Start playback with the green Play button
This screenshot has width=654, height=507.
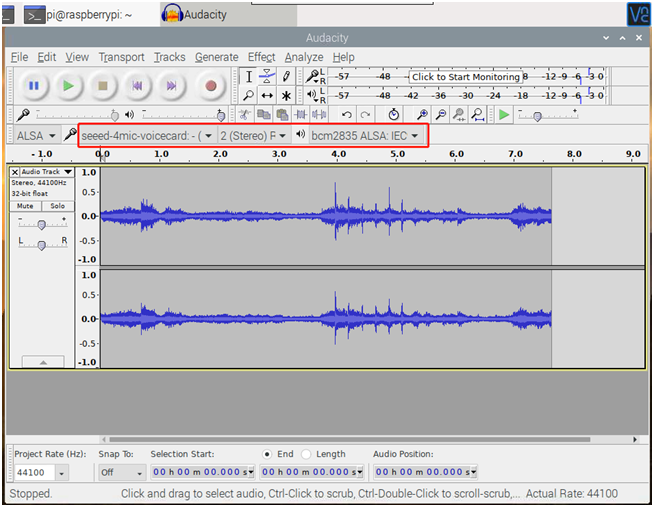click(x=68, y=86)
